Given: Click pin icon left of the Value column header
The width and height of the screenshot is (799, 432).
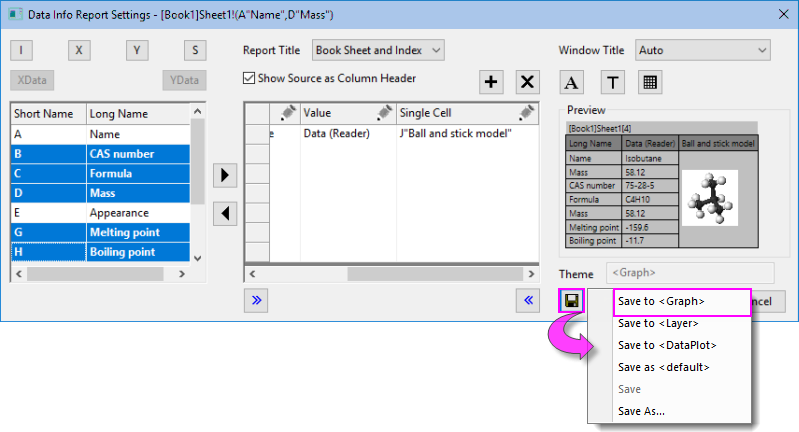Looking at the screenshot, I should (288, 112).
